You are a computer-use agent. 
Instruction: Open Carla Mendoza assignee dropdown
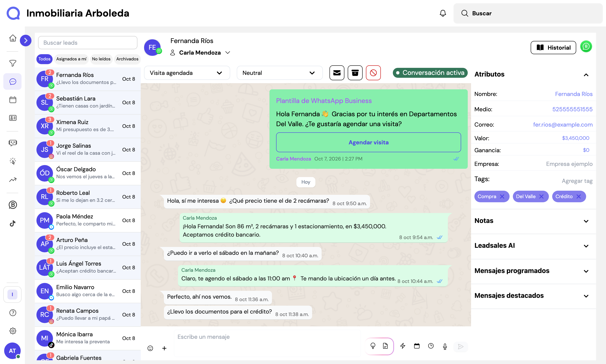coord(200,53)
